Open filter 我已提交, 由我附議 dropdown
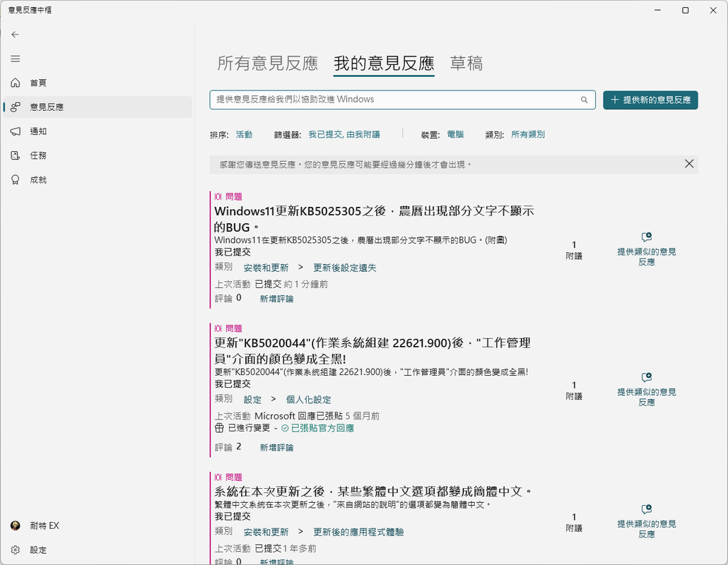 click(344, 134)
